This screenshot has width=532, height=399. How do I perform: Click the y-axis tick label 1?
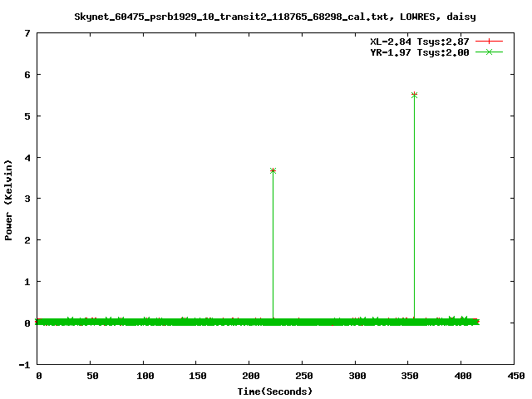27,282
